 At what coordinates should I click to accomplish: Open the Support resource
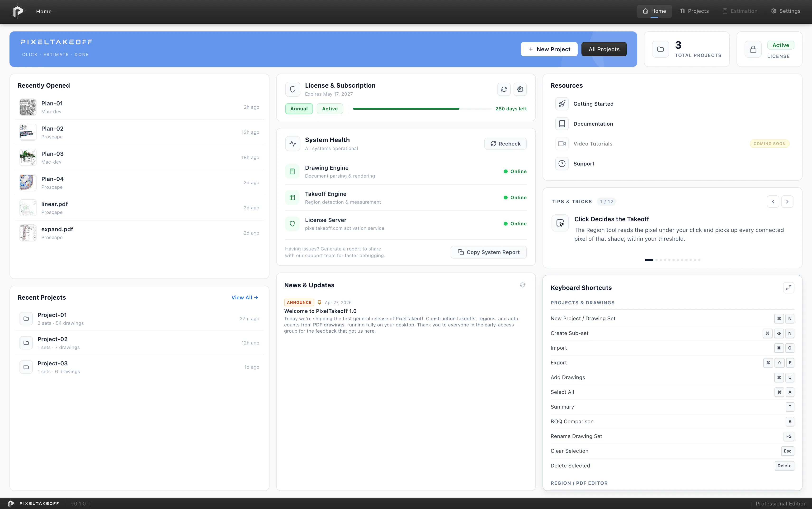[x=672, y=164]
